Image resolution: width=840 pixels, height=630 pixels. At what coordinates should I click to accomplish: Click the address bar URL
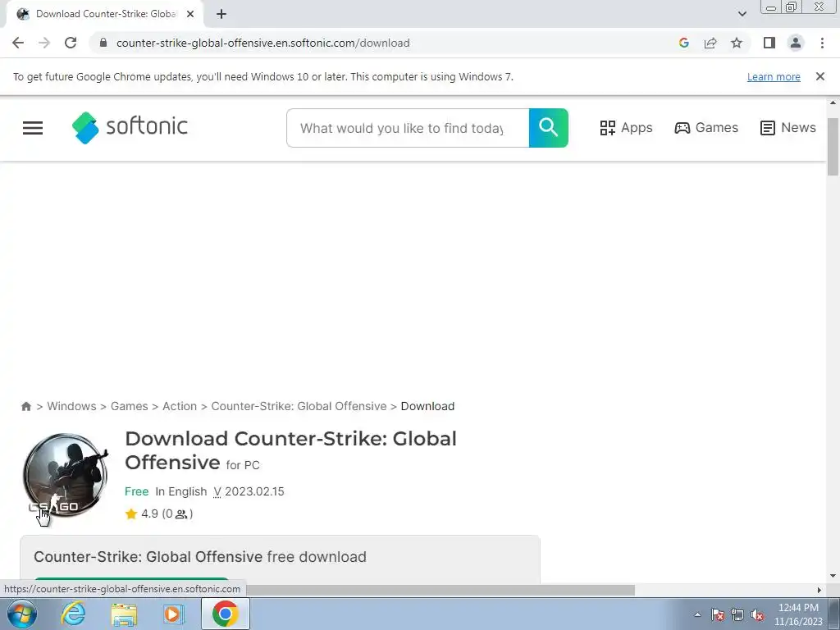point(263,43)
